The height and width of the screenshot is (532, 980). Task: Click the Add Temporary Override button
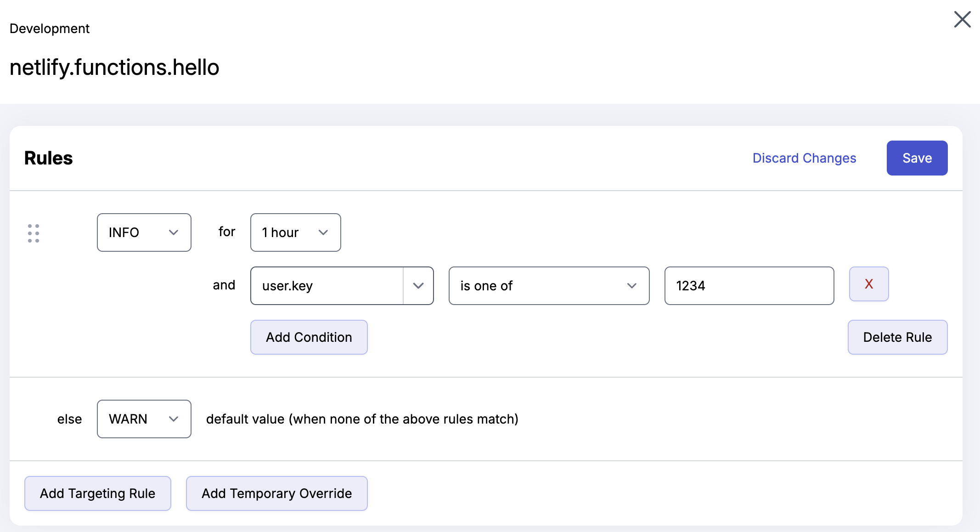(276, 492)
